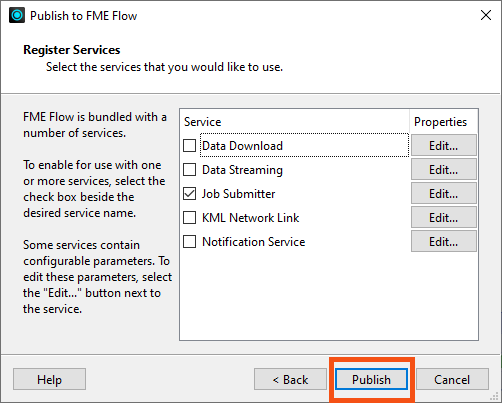Image resolution: width=502 pixels, height=403 pixels.
Task: Select the Notification Service row label
Action: [254, 242]
